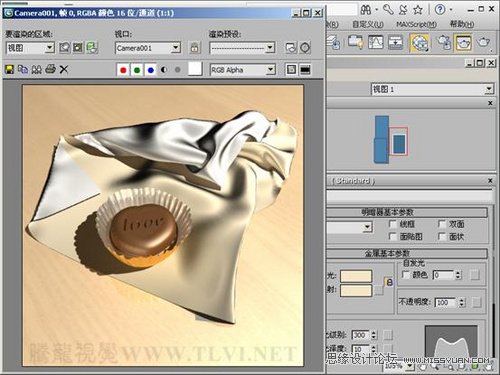Image resolution: width=500 pixels, height=375 pixels.
Task: Click the diffuse color swatch
Action: coord(356,290)
